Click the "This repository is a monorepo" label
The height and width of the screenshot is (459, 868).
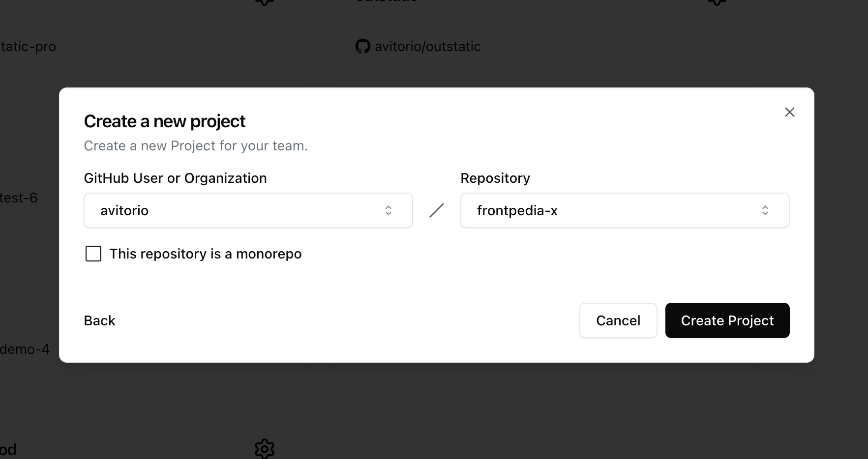pyautogui.click(x=206, y=254)
